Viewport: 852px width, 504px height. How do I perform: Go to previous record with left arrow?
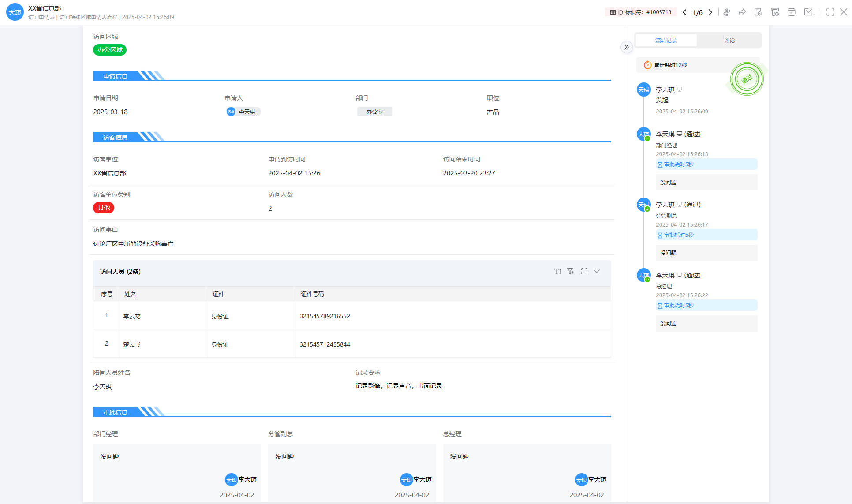pyautogui.click(x=684, y=12)
